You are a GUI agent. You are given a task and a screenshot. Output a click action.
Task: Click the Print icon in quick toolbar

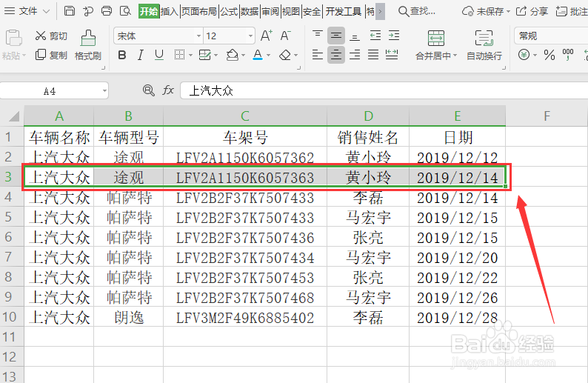pos(107,11)
